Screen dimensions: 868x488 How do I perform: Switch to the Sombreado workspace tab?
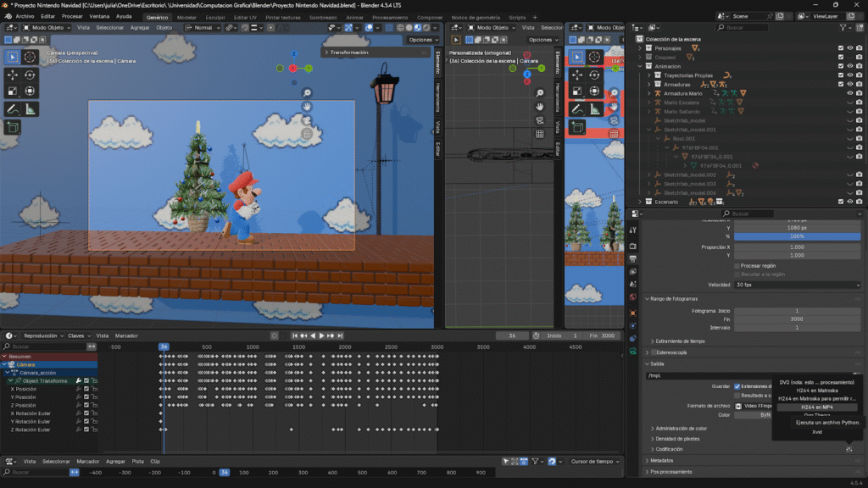(x=325, y=16)
